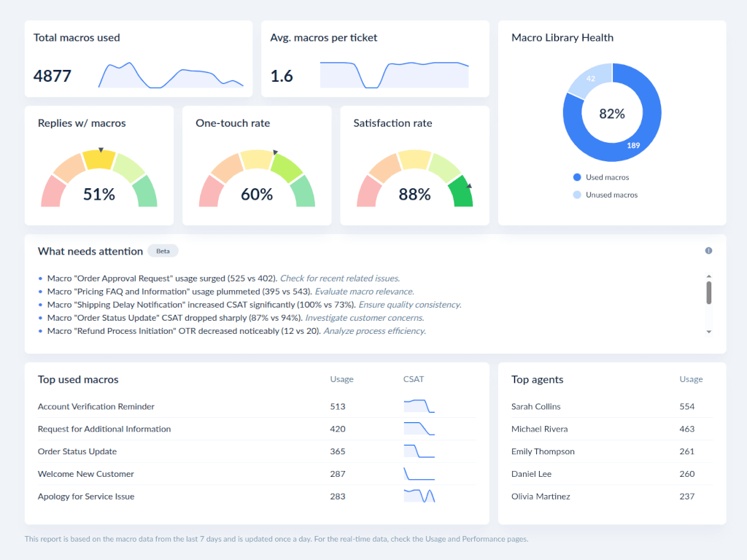This screenshot has height=560, width=747.
Task: Open the 'Investigate customer concerns' link
Action: pos(364,317)
